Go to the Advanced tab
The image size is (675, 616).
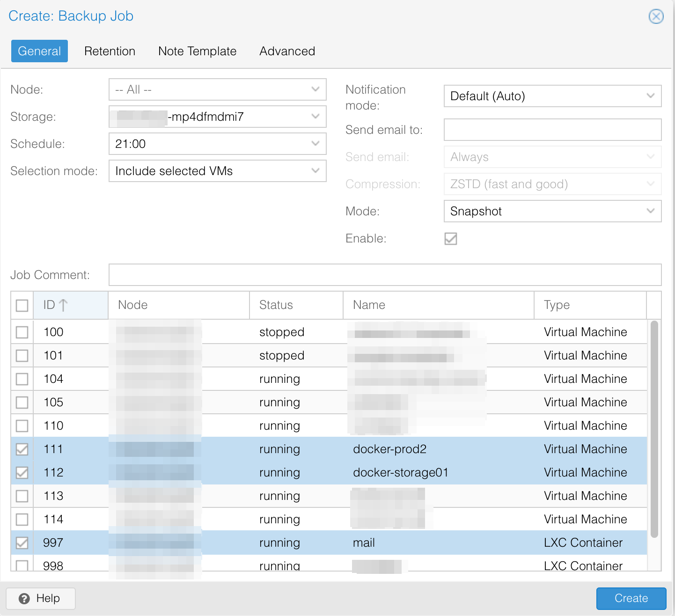click(287, 51)
